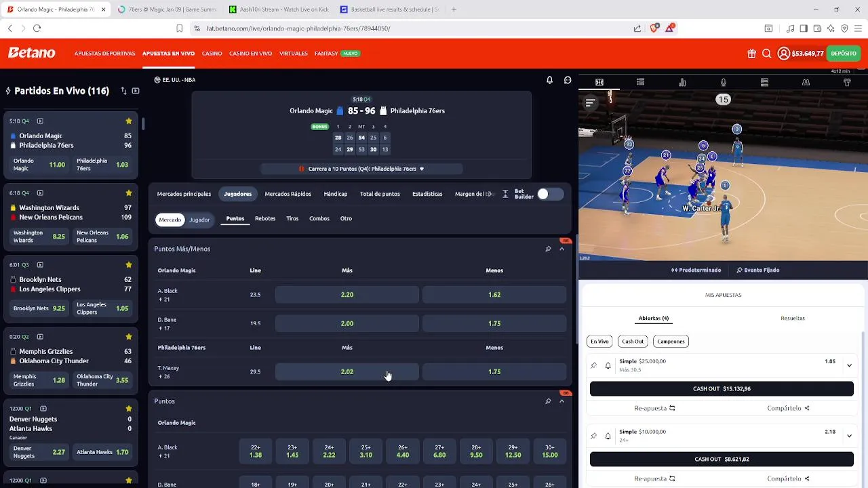Select the play-by-play list icon in tracker

click(640, 82)
